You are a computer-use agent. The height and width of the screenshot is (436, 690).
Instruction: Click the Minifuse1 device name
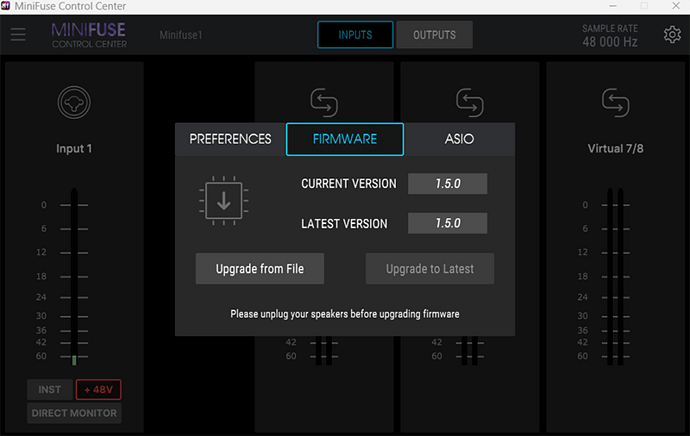(181, 35)
